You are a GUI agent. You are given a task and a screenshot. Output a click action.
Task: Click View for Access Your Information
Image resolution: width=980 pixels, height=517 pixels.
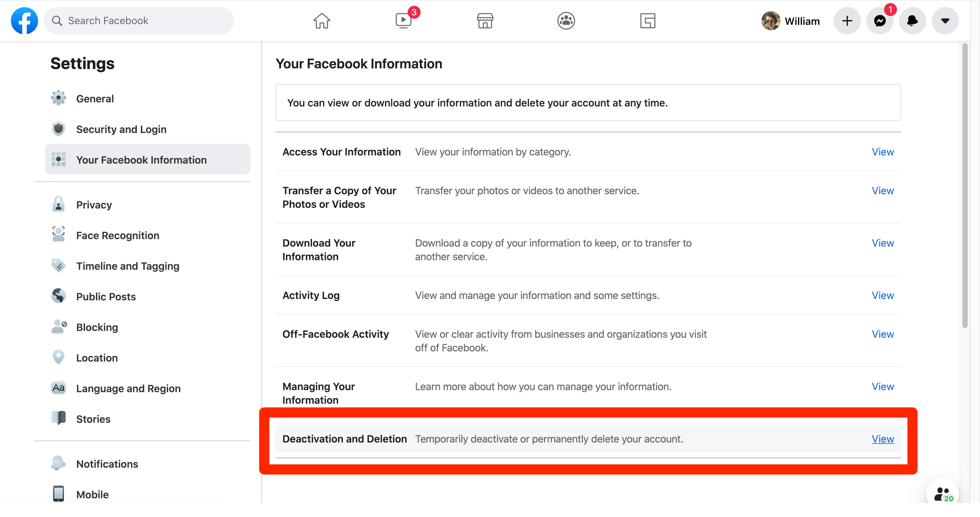pyautogui.click(x=883, y=152)
